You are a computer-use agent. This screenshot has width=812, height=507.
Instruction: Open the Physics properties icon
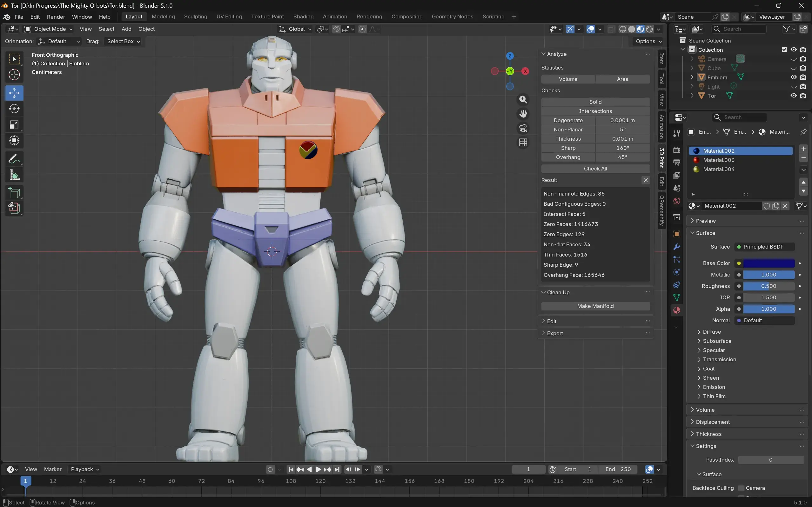676,272
